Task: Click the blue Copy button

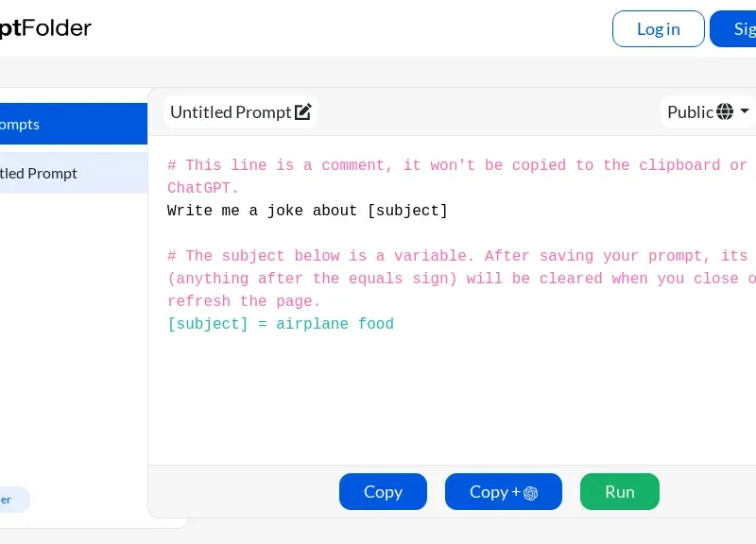Action: [383, 492]
